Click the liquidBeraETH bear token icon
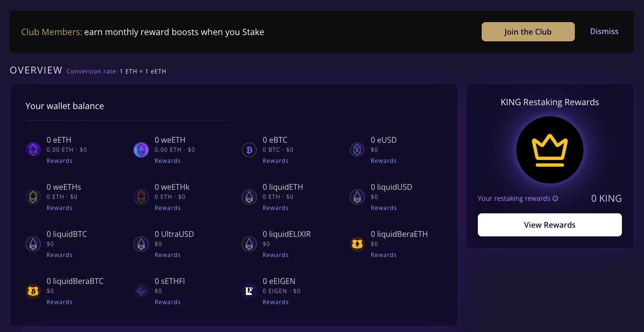644x332 pixels. point(357,244)
